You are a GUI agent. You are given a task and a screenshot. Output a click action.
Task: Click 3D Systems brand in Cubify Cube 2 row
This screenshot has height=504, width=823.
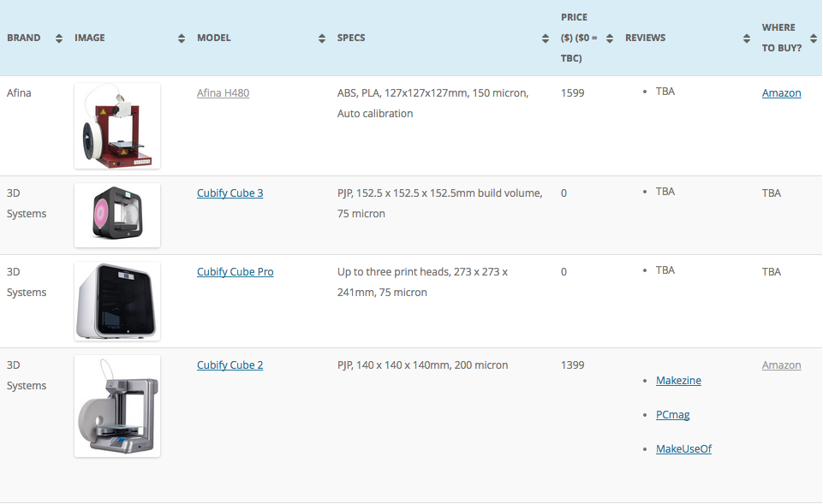pos(27,375)
